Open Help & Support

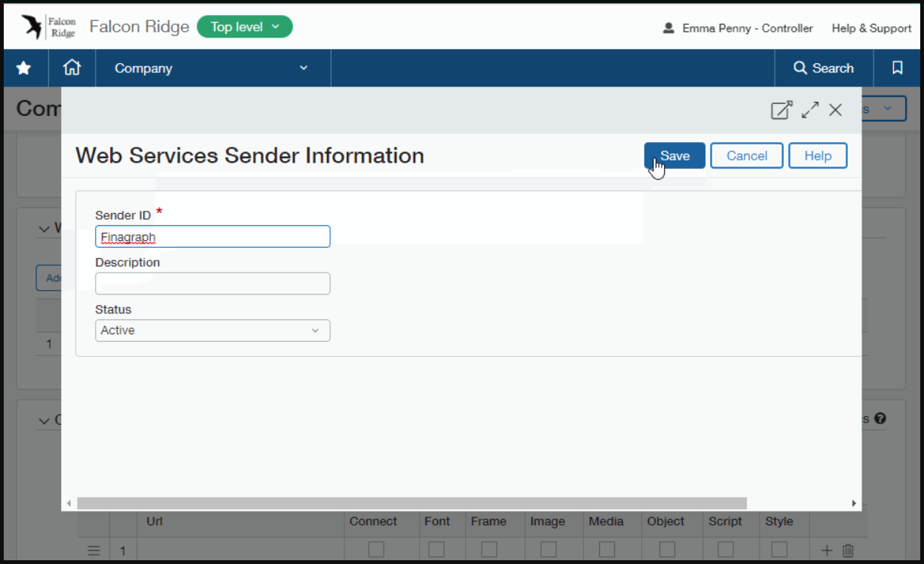click(871, 28)
